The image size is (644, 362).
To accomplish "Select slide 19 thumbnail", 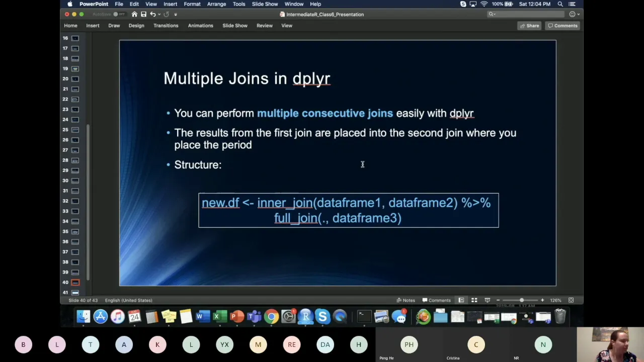I will (75, 69).
